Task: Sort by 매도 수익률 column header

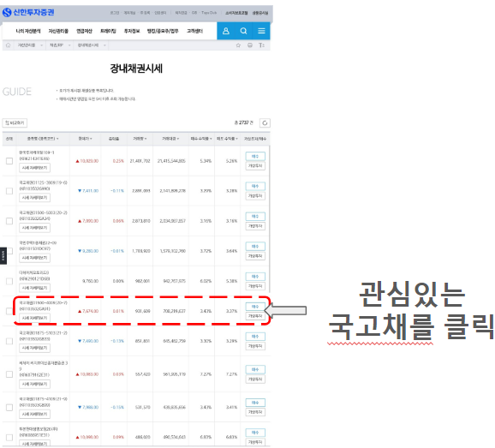Action: 227,139
